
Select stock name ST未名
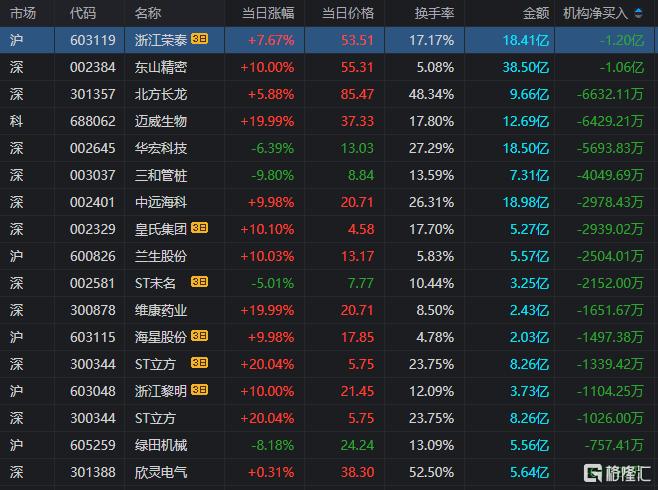pyautogui.click(x=155, y=283)
